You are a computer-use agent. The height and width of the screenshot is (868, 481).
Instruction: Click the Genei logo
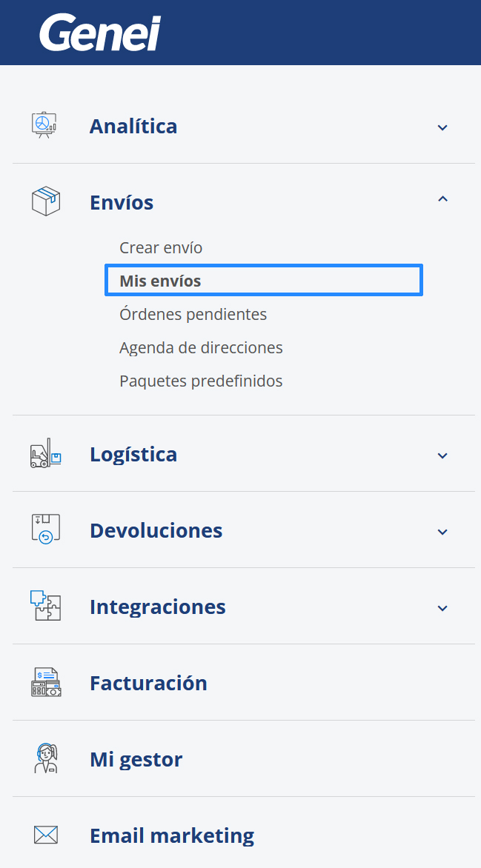[99, 34]
